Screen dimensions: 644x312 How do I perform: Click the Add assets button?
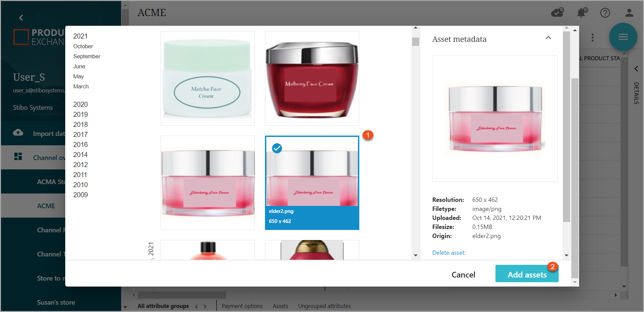[527, 275]
